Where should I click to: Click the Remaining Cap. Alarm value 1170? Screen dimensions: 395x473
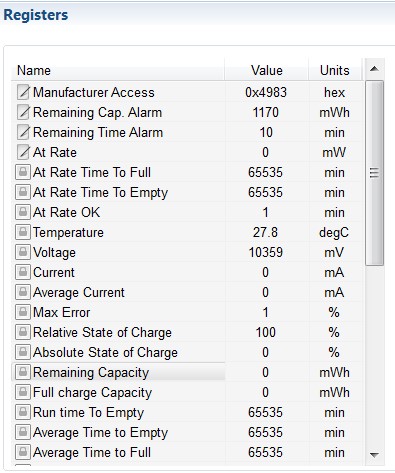[266, 112]
